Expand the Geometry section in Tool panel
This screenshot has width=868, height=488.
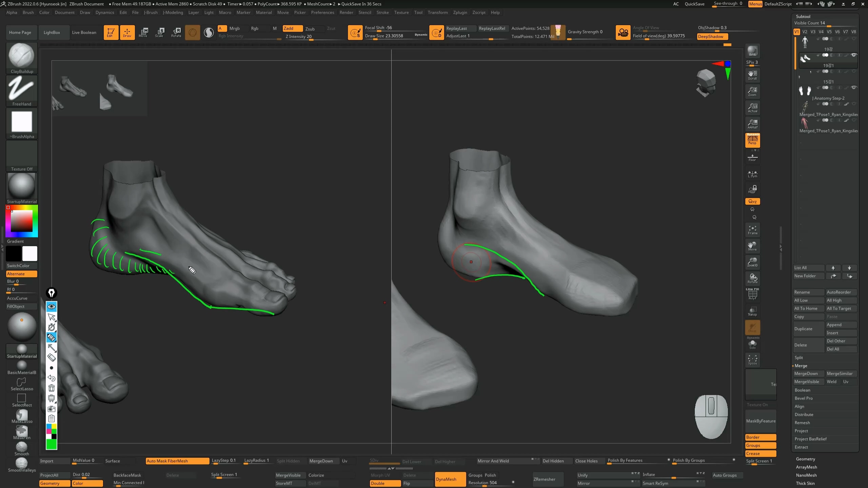pos(805,459)
